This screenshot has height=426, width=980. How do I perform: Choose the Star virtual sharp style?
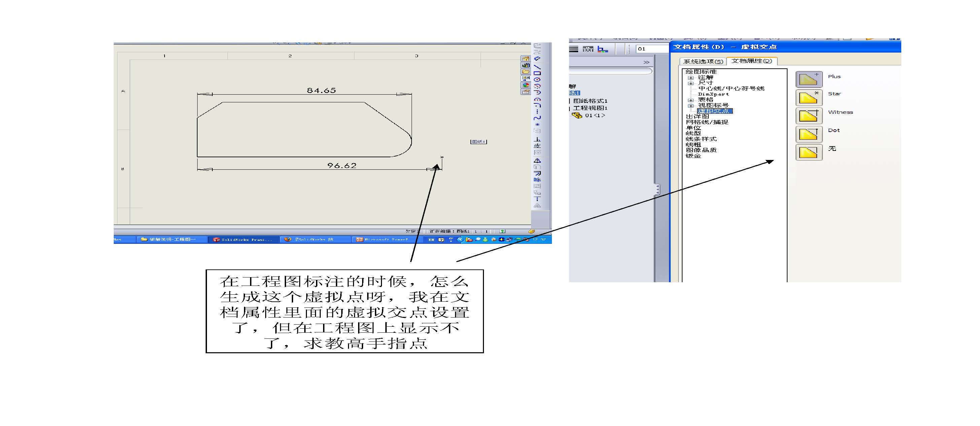808,98
